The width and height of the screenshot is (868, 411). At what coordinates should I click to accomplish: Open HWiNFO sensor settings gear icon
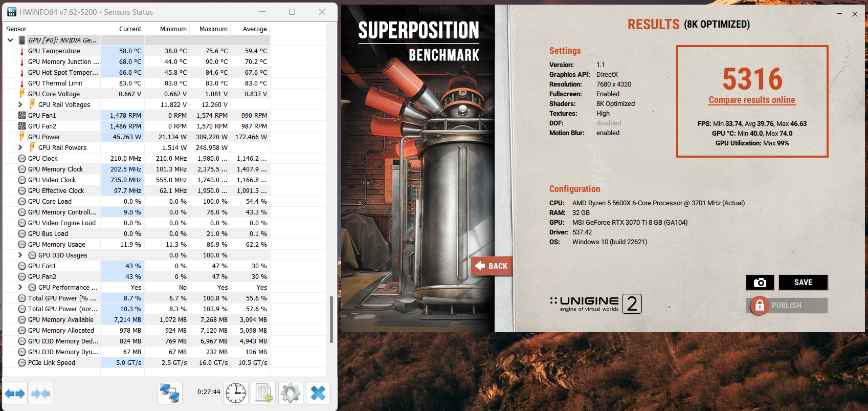coord(291,393)
